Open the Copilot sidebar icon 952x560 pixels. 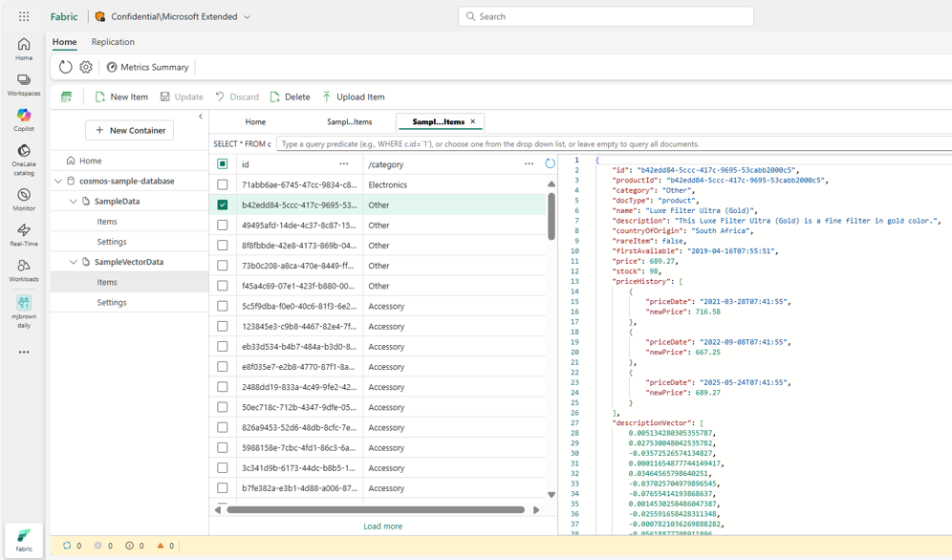[x=22, y=117]
